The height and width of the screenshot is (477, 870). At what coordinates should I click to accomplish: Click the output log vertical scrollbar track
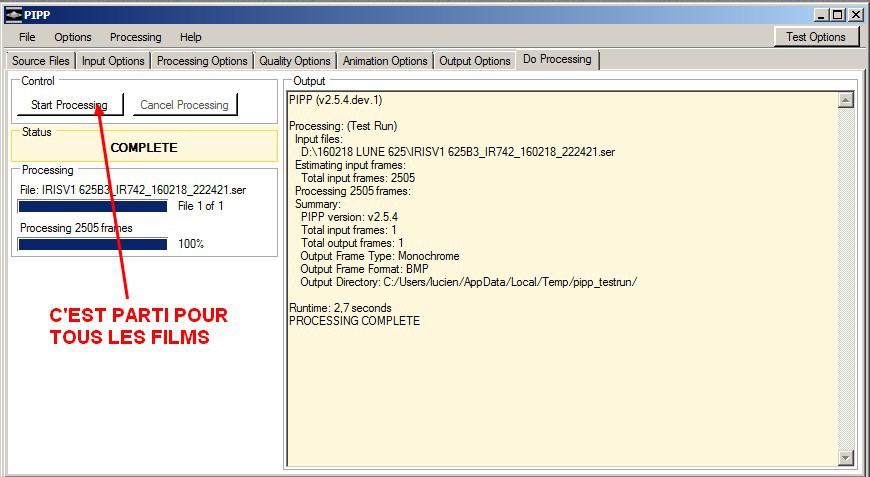846,279
